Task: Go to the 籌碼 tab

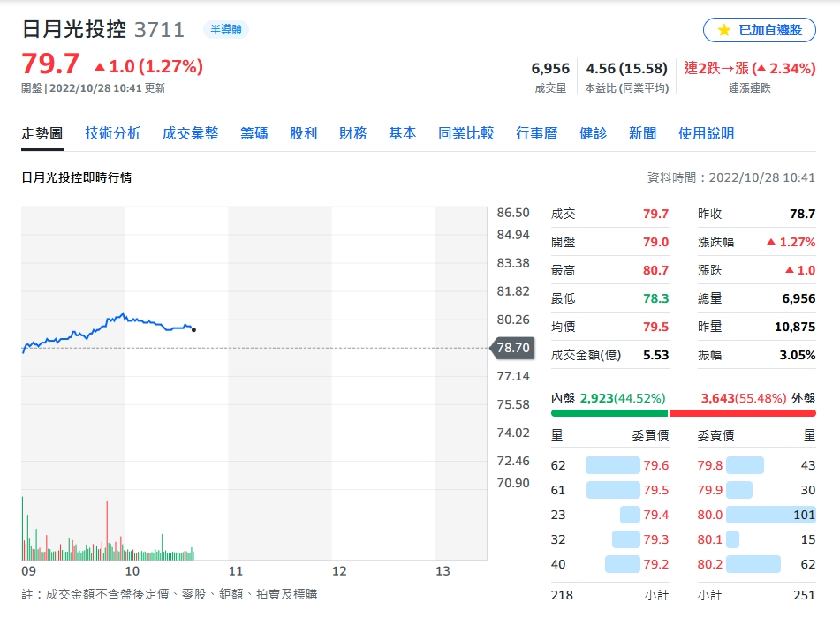Action: (x=254, y=133)
